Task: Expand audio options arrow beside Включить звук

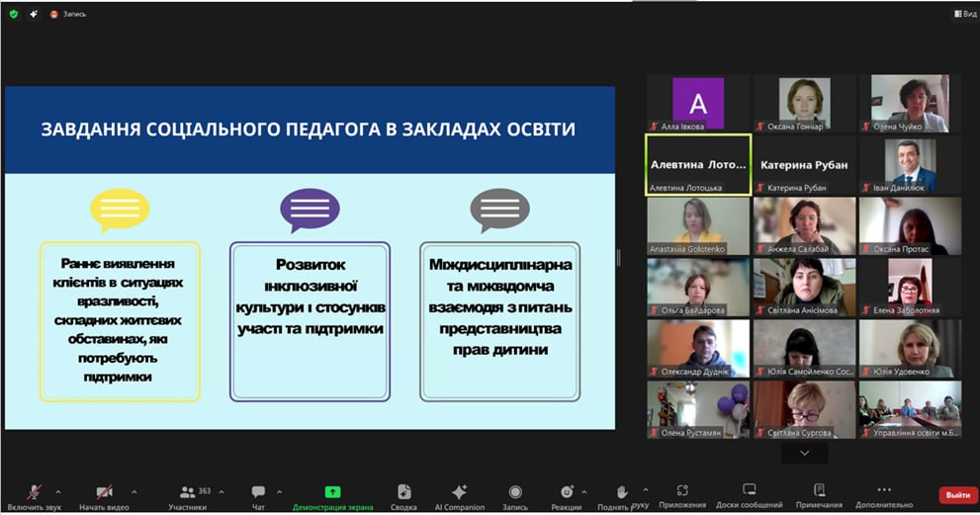Action: 57,491
